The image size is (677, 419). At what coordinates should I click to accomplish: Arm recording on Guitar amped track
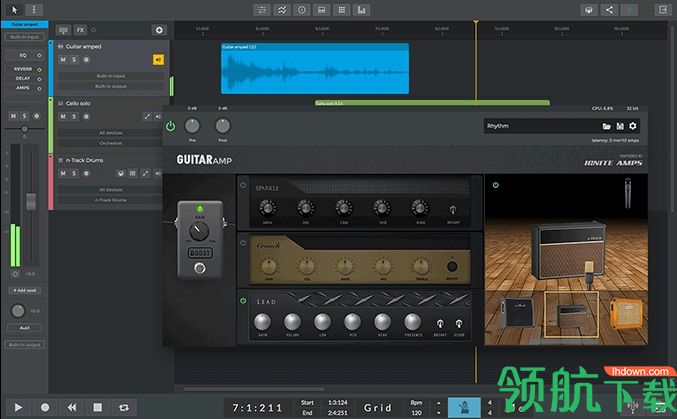coord(86,60)
